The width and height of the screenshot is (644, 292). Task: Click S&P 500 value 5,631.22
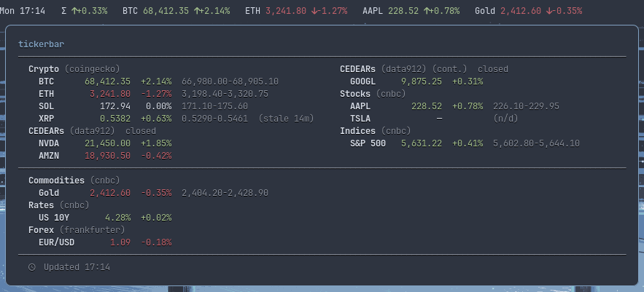(x=422, y=143)
